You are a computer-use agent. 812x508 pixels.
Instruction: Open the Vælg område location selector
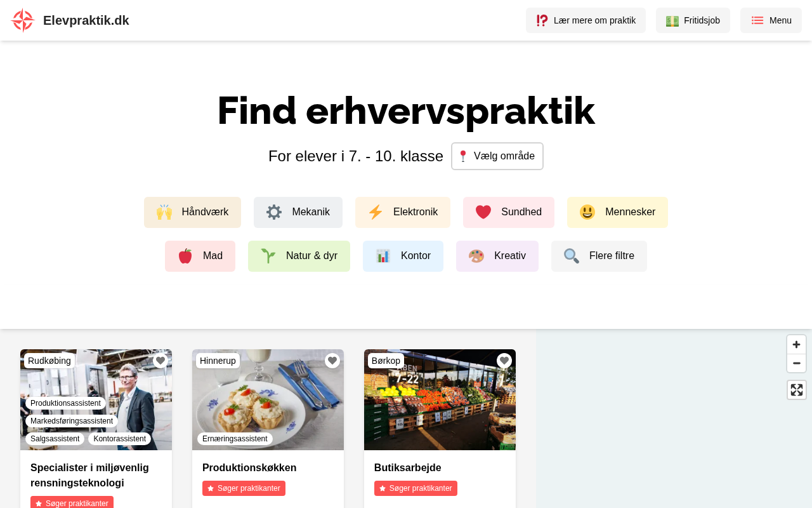click(497, 156)
